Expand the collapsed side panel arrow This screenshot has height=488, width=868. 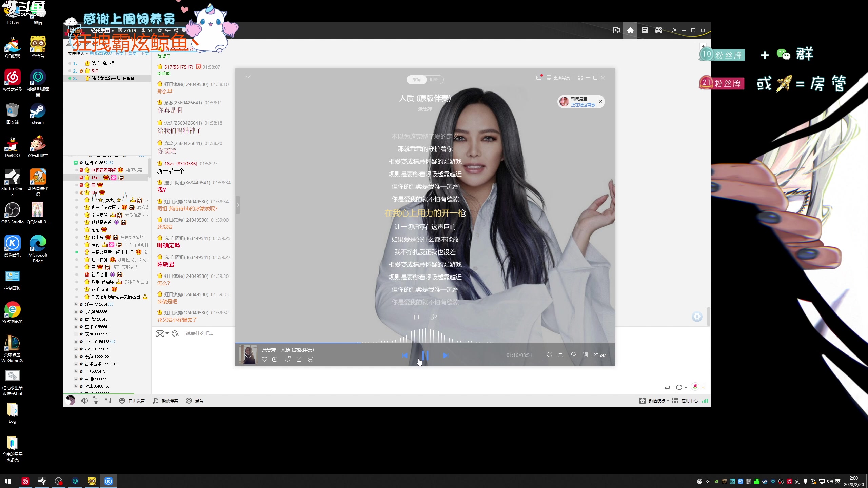(x=238, y=205)
